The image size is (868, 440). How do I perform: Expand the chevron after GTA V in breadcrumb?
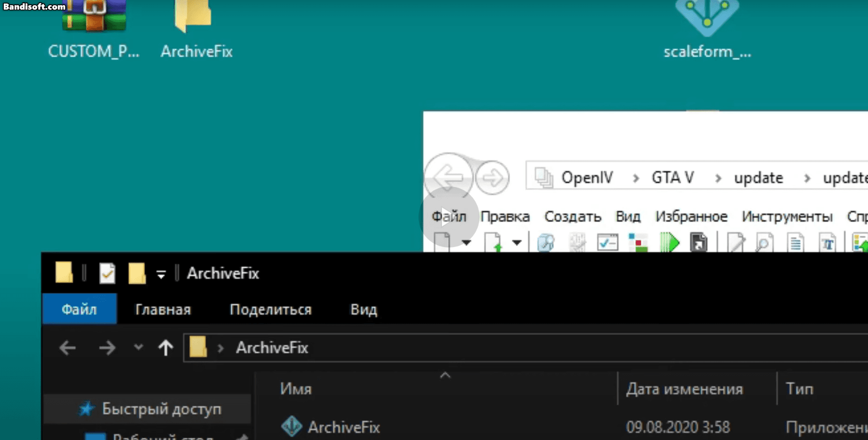coord(718,178)
